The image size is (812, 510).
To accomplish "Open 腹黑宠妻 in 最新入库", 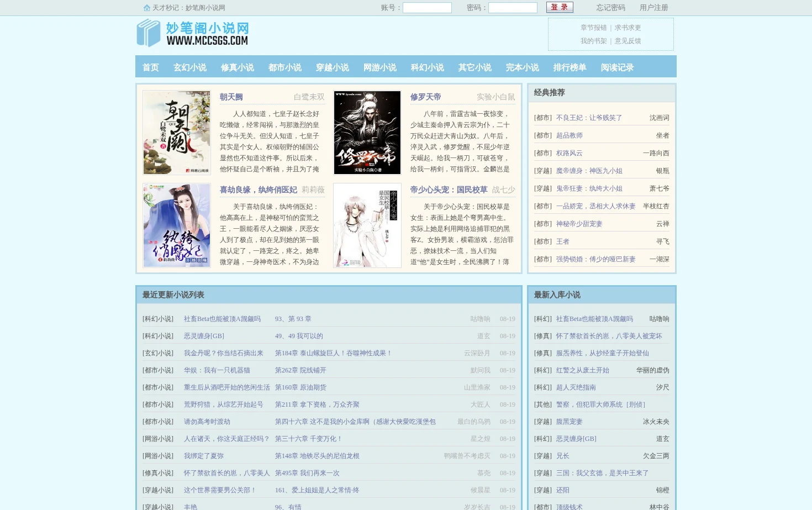I will pos(570,422).
